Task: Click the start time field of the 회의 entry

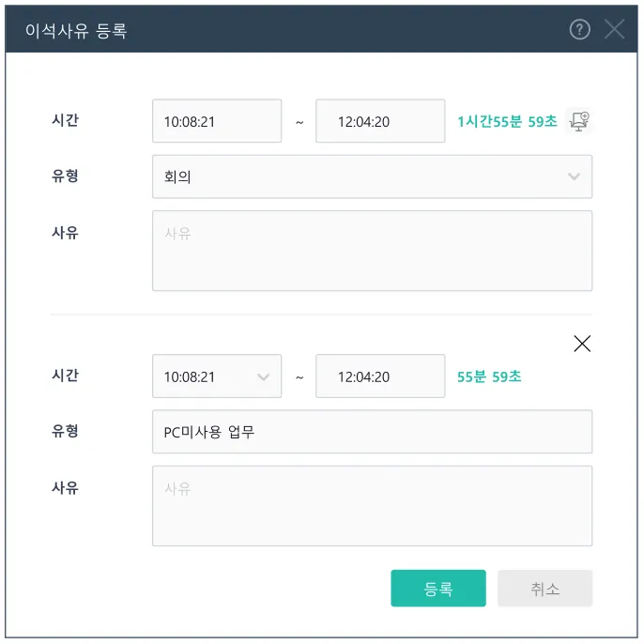Action: pyautogui.click(x=217, y=121)
